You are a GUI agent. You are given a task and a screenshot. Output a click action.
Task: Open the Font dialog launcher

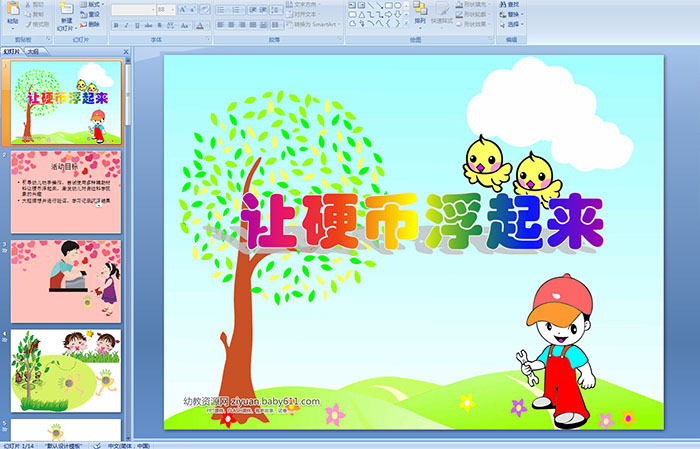[208, 40]
